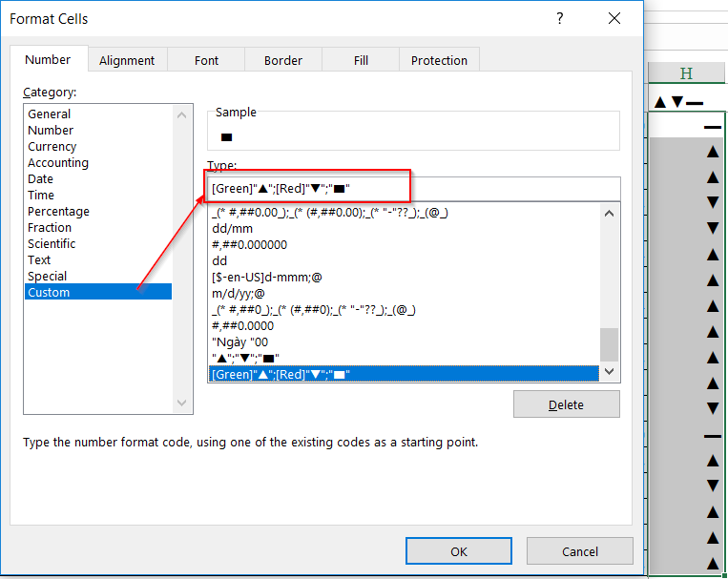Click Category list scroll up arrow
The height and width of the screenshot is (579, 728).
coord(181,114)
